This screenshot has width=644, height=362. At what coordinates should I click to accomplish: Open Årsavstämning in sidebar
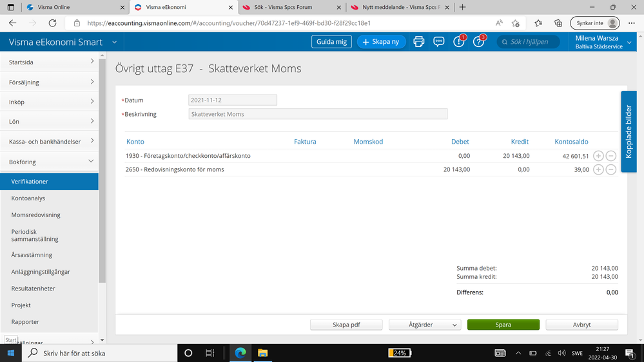[32, 255]
